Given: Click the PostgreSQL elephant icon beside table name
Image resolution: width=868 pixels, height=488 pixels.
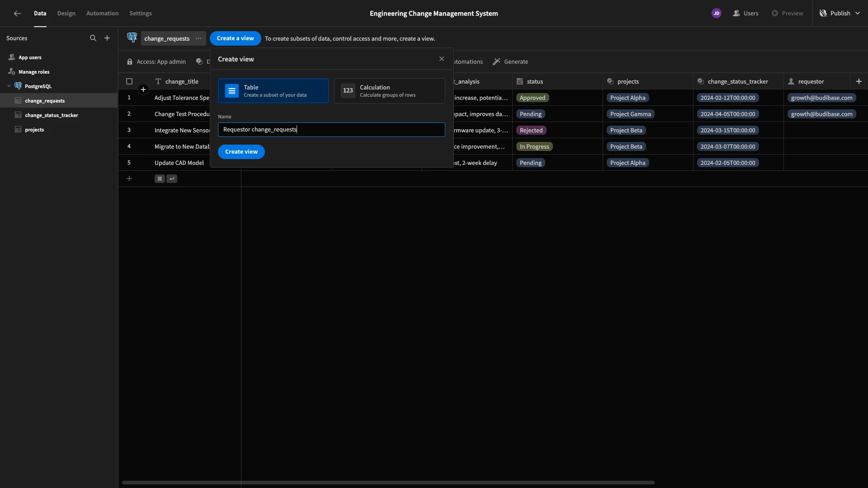Looking at the screenshot, I should click(x=132, y=38).
